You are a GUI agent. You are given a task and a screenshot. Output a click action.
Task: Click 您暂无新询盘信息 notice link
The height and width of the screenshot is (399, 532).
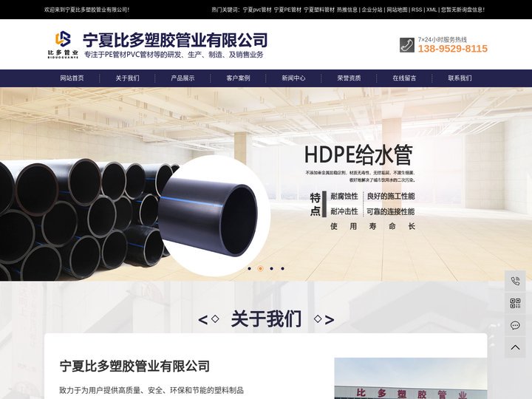click(x=463, y=10)
